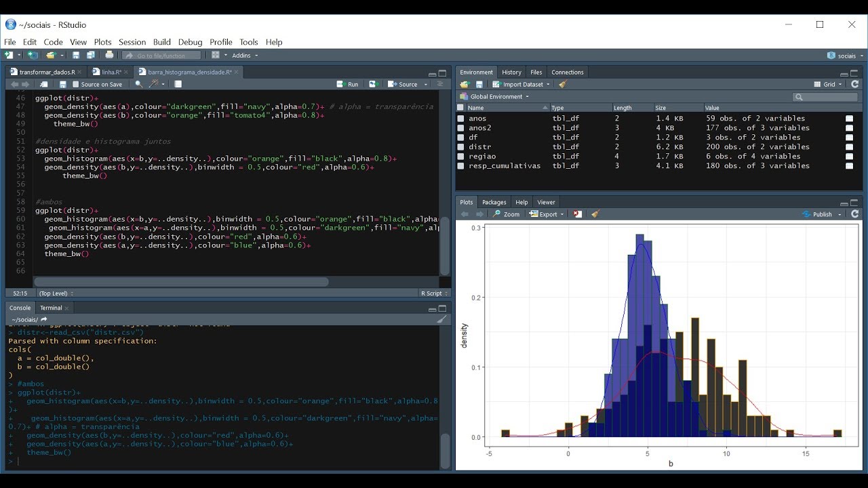868x488 pixels.
Task: Click the Remove current plot red X icon
Action: click(x=577, y=214)
